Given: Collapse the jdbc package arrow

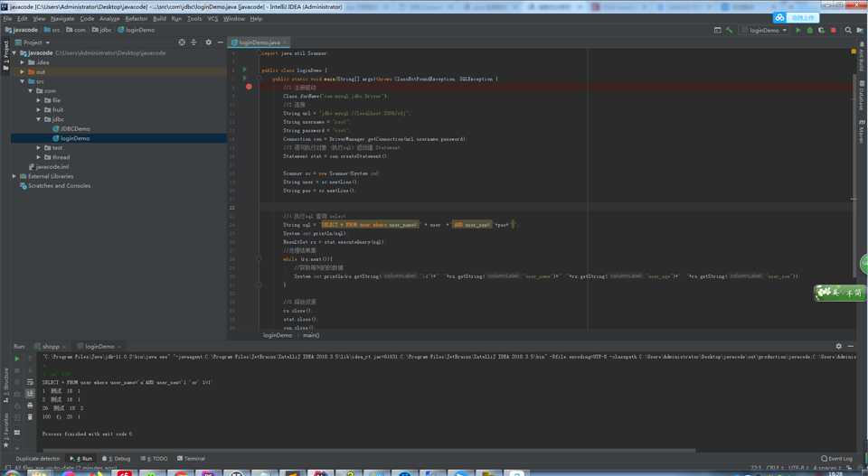Looking at the screenshot, I should (x=39, y=119).
